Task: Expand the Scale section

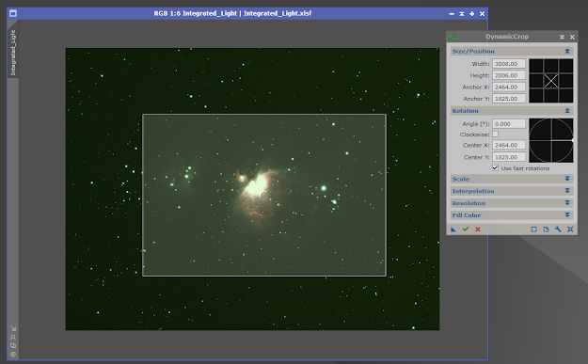Action: tap(567, 180)
